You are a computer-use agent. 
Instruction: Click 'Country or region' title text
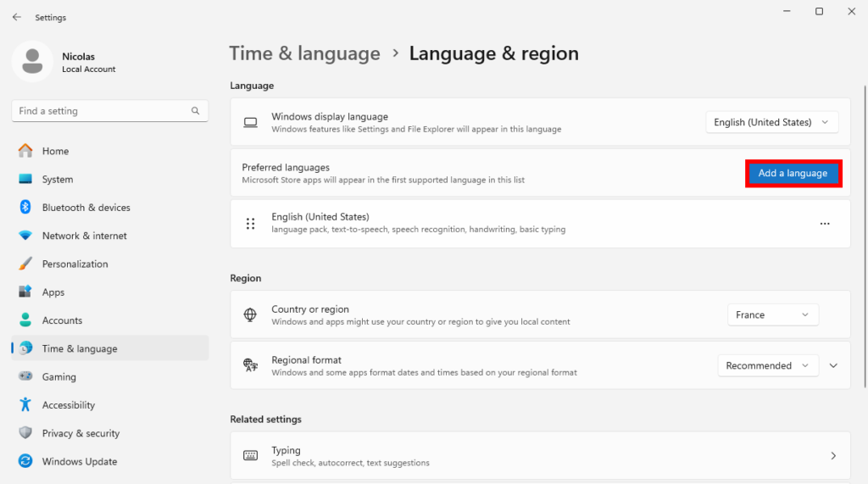point(310,309)
